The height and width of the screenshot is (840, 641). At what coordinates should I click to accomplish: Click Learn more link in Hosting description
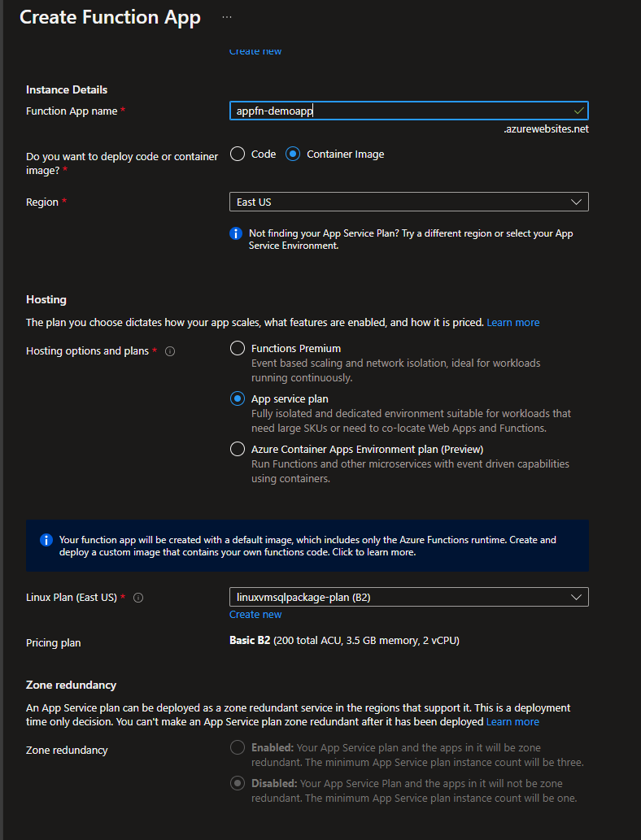tap(513, 323)
